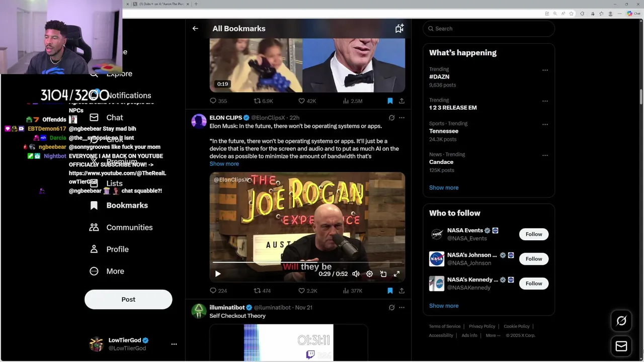This screenshot has width=644, height=362.
Task: Open Chat in the sidebar
Action: 107,118
